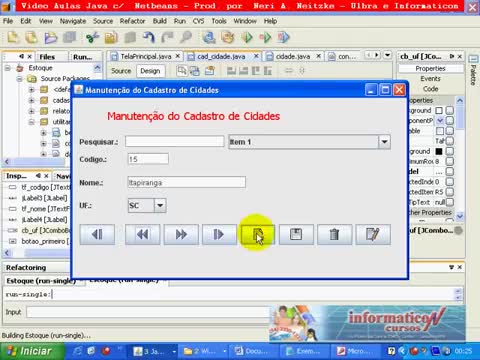This screenshot has width=480, height=360.
Task: Click the Undo arrow icon
Action: (x=149, y=37)
